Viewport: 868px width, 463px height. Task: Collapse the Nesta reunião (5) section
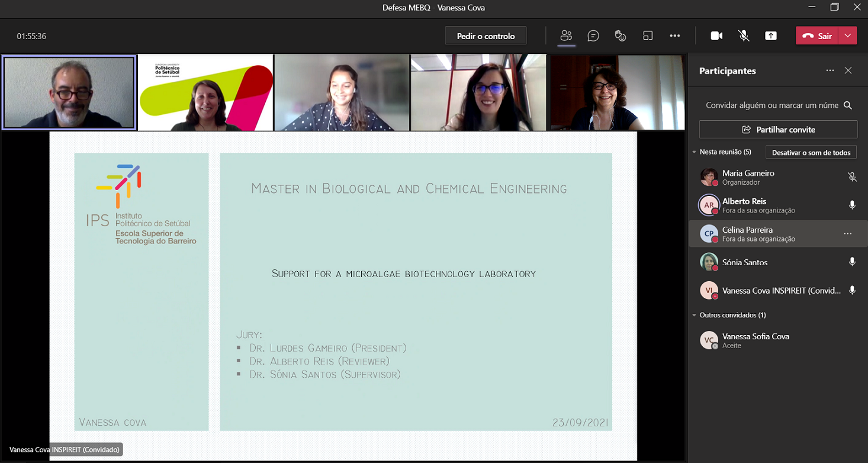pos(695,152)
